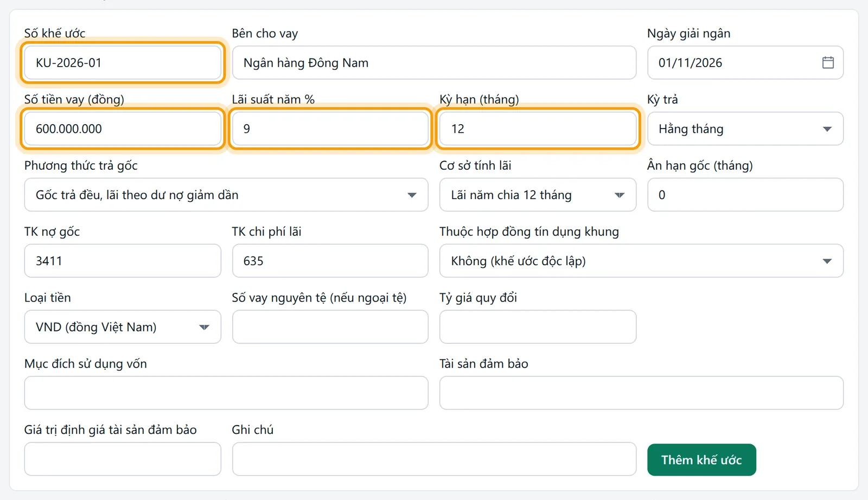Click the Số vay nguyên tệ field
868x500 pixels.
click(330, 327)
